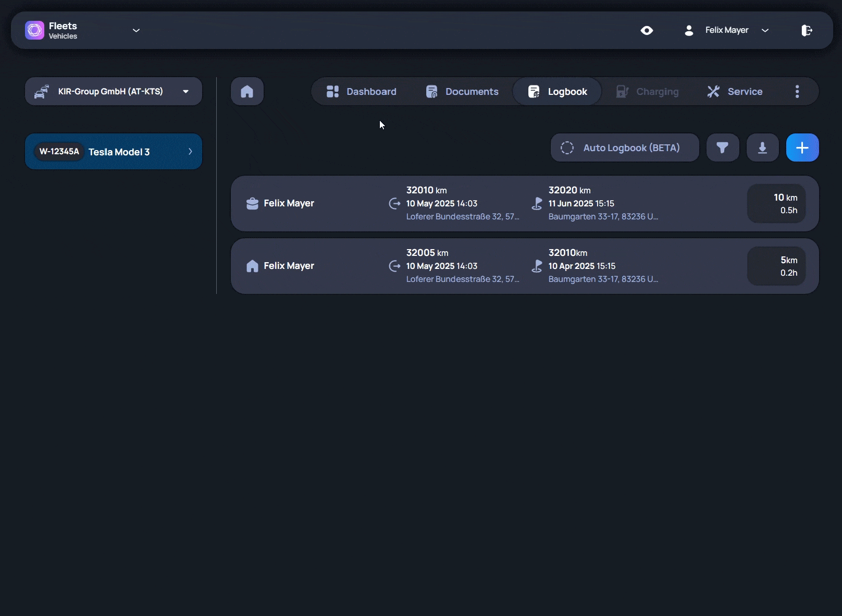The height and width of the screenshot is (616, 842).
Task: Click the destination flag icon of second entry
Action: tap(537, 266)
